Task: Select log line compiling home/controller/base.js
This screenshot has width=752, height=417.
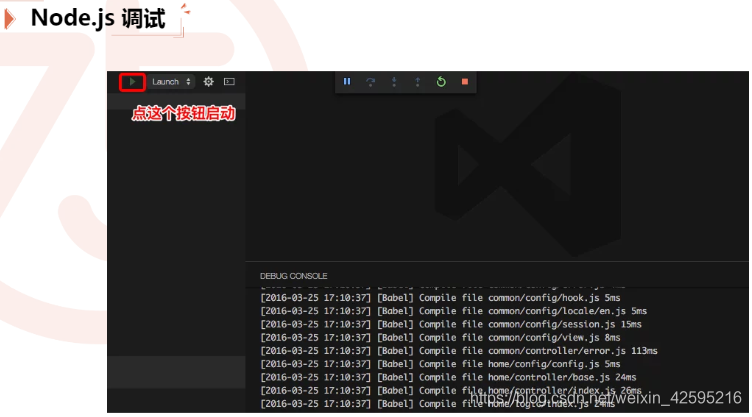Action: pos(448,378)
